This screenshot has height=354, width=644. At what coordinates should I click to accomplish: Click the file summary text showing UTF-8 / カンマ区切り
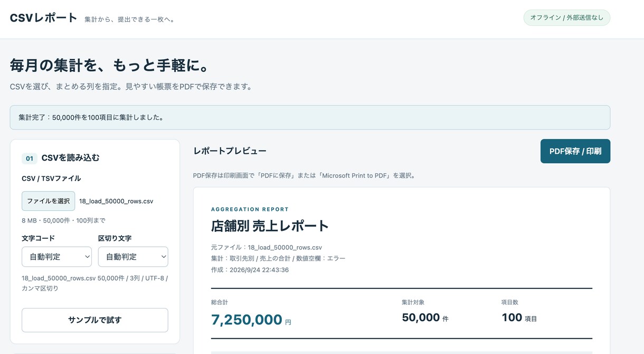tap(95, 283)
